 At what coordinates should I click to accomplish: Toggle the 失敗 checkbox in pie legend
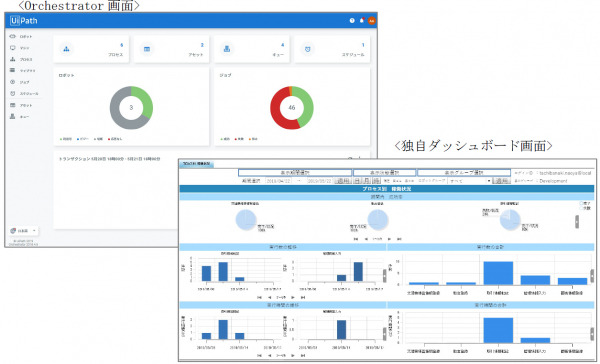(581, 208)
